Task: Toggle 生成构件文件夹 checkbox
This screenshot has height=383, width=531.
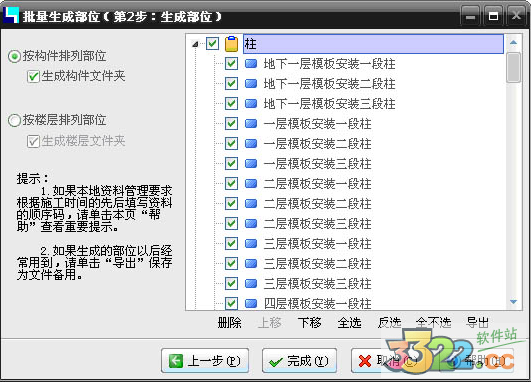Action: pyautogui.click(x=33, y=76)
